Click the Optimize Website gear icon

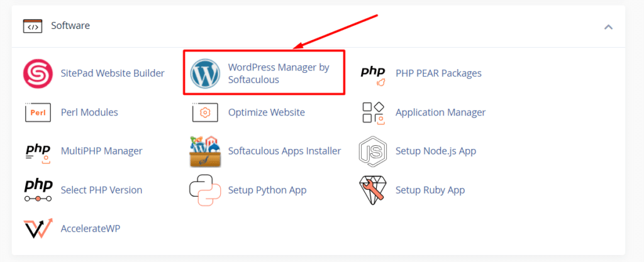205,112
